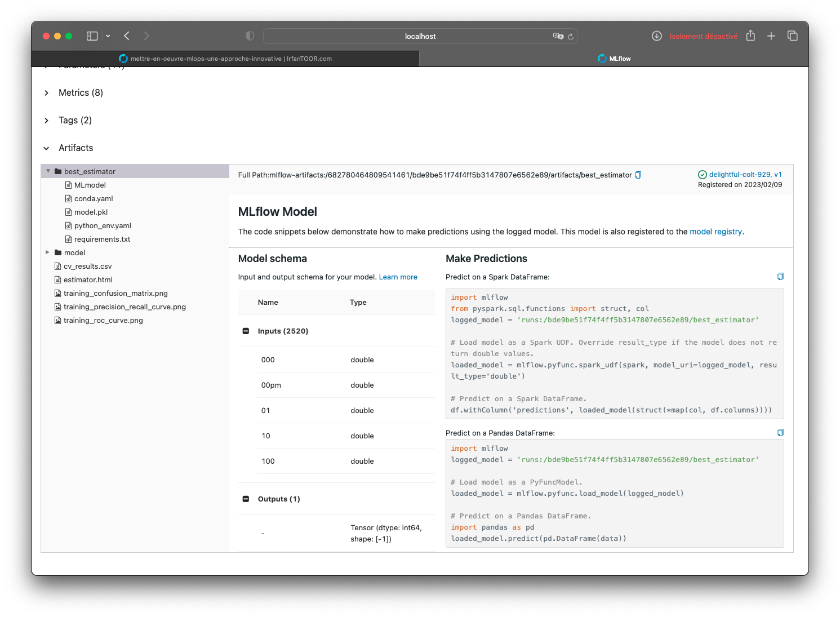The image size is (840, 617).
Task: Go back to the previous page
Action: [x=127, y=36]
